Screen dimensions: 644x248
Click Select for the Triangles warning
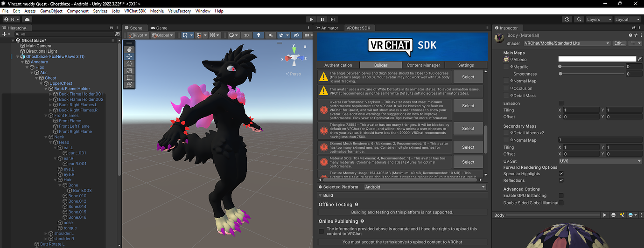coord(468,129)
